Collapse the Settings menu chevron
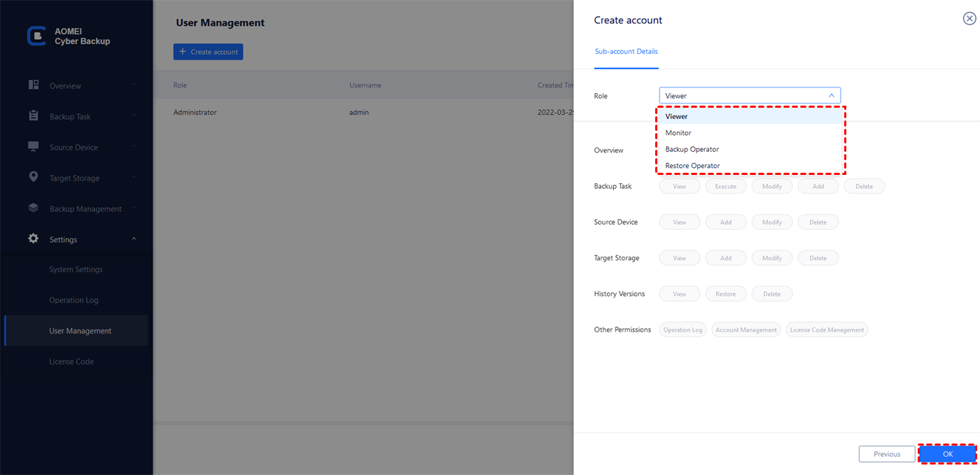The image size is (980, 475). [134, 239]
